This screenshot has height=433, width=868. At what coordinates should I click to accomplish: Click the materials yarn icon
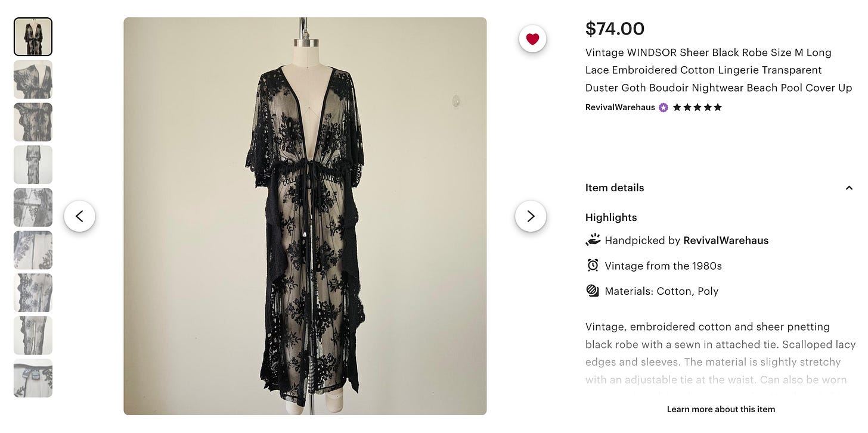pos(593,291)
